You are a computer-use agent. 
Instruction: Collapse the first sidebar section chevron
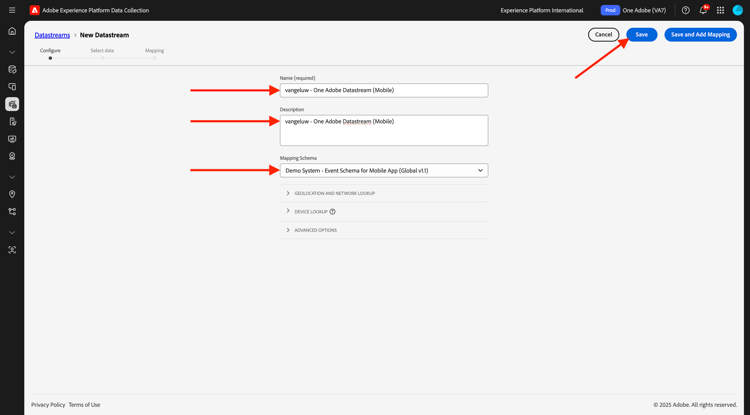click(12, 52)
